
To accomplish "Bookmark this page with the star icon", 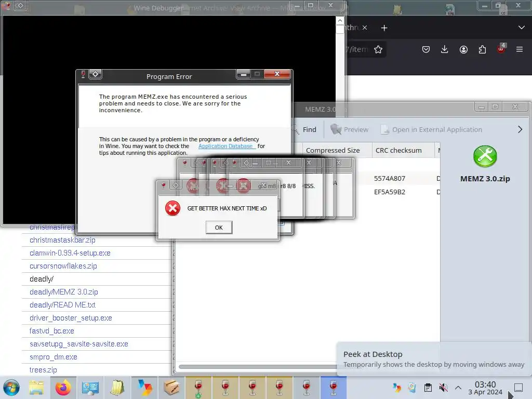I will [x=378, y=49].
